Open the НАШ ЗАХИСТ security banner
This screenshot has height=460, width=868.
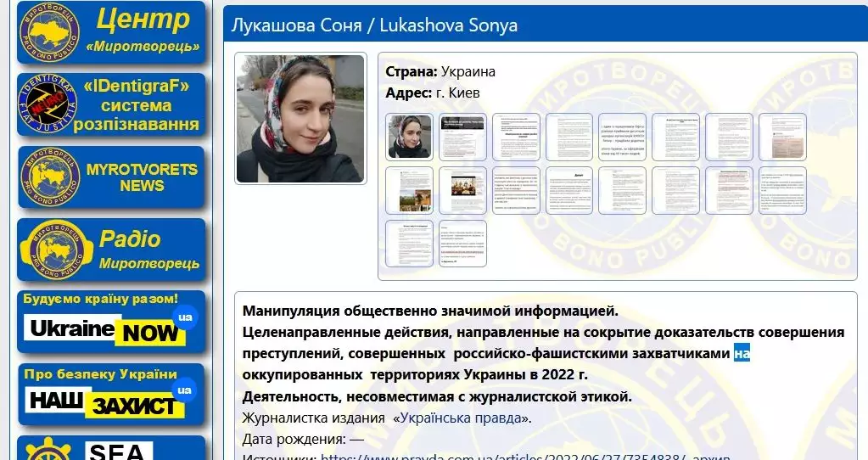[111, 394]
